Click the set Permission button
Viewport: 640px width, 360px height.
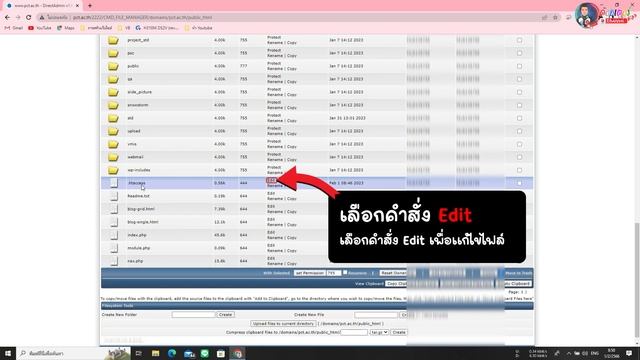(309, 273)
